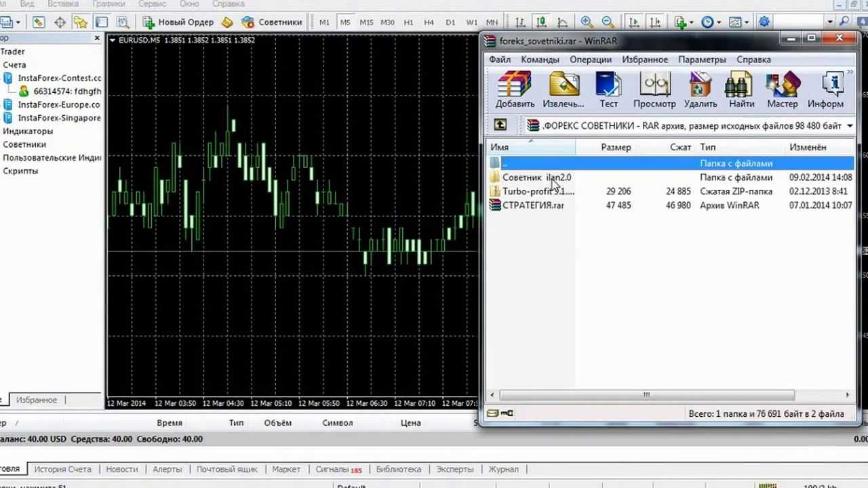Open the Сервис menu in MetaTrader
Screen dimensions: 868x488
[x=152, y=4]
